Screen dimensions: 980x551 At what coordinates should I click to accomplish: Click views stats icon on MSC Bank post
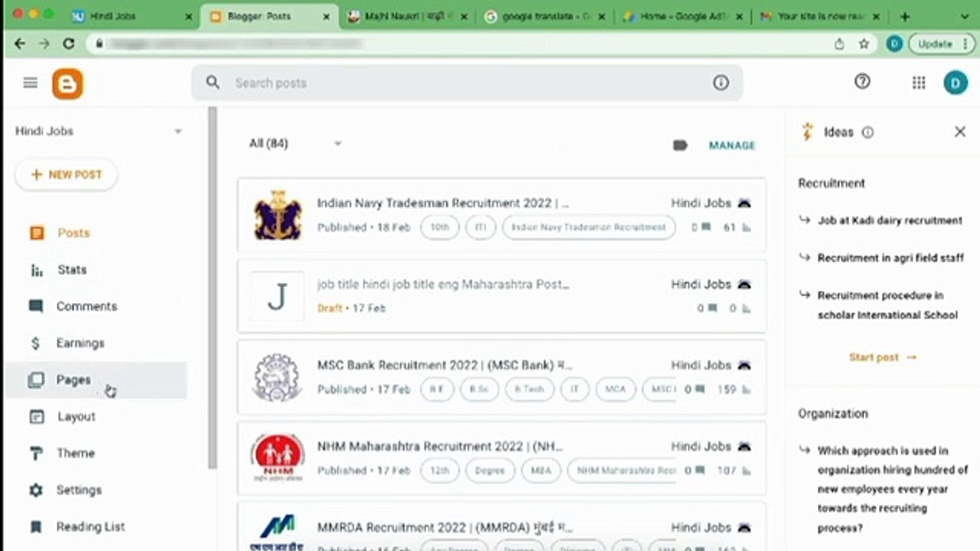pyautogui.click(x=746, y=390)
